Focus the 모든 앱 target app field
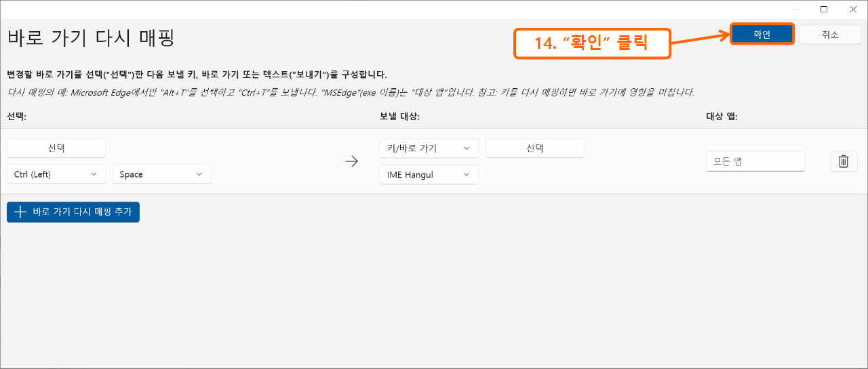This screenshot has height=369, width=868. [x=755, y=161]
